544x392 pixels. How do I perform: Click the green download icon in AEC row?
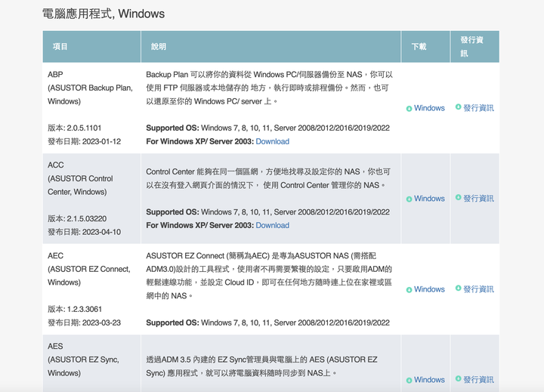(x=409, y=290)
